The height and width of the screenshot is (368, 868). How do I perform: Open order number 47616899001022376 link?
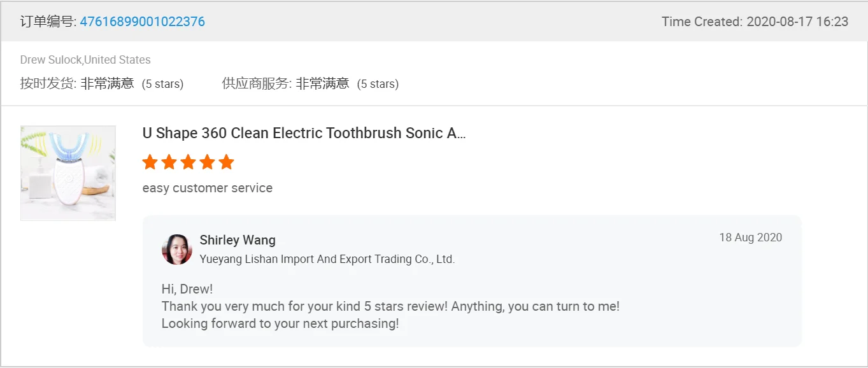[x=142, y=22]
